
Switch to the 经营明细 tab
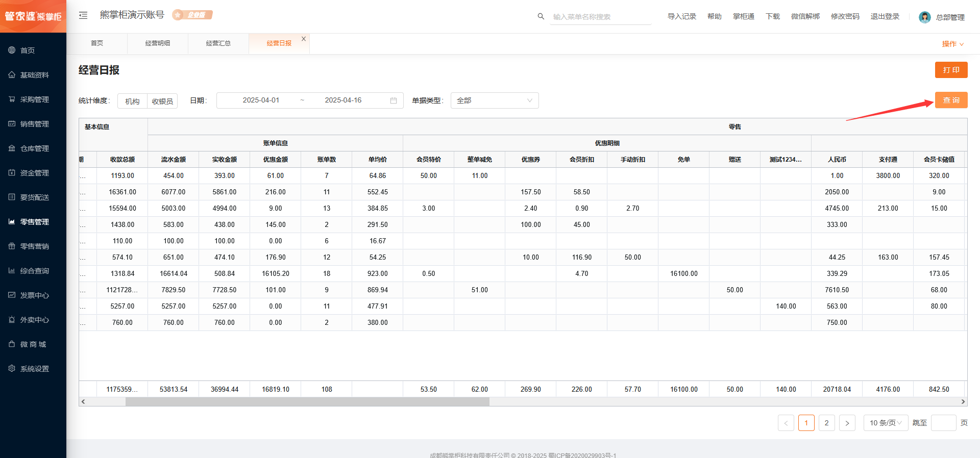click(x=158, y=43)
